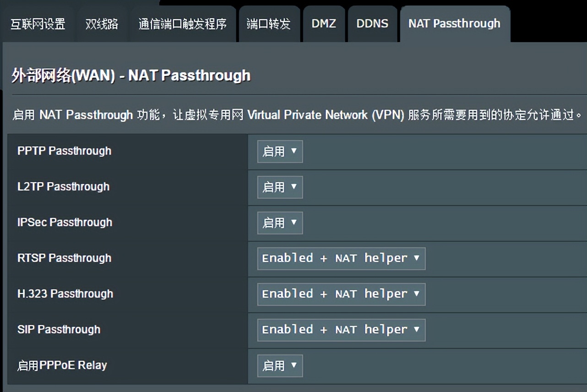
Task: Click the IPSec Passthrough label
Action: click(65, 223)
